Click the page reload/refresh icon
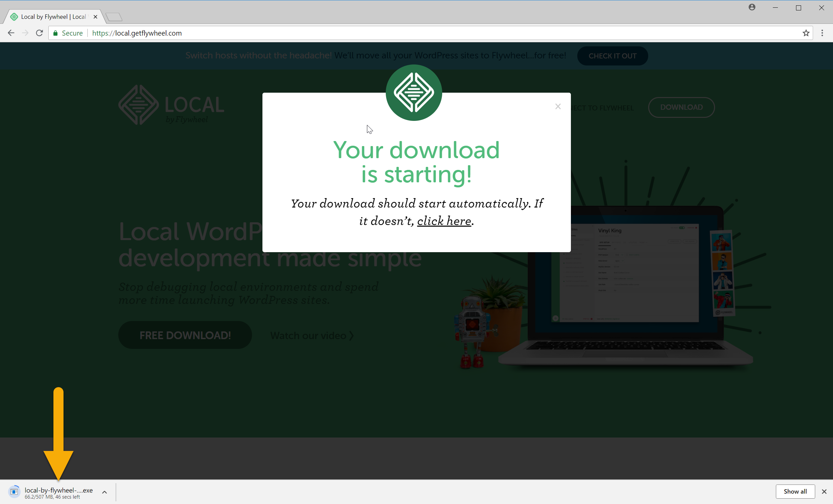The width and height of the screenshot is (833, 504). point(39,33)
